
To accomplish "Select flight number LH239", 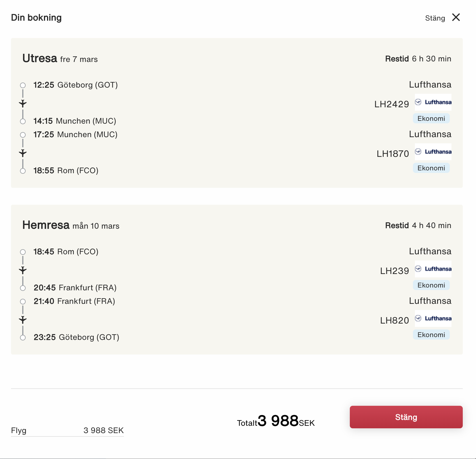I will 394,271.
